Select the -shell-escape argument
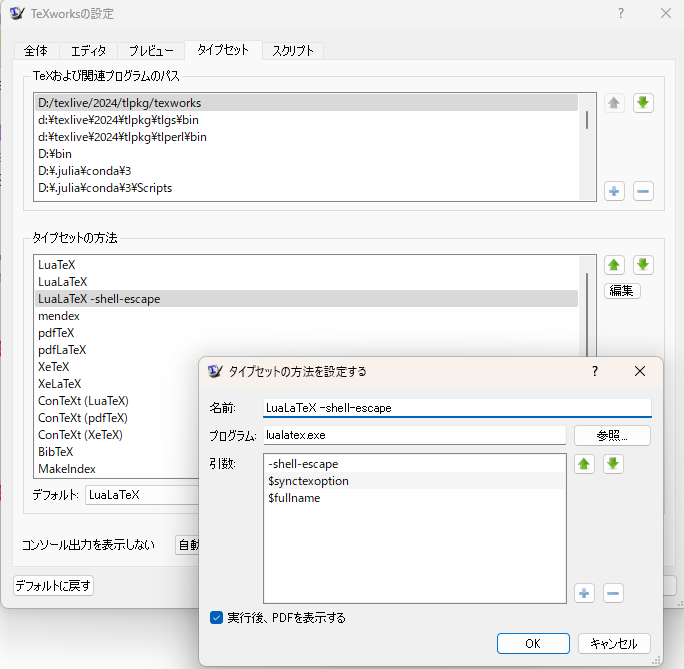 [x=415, y=464]
